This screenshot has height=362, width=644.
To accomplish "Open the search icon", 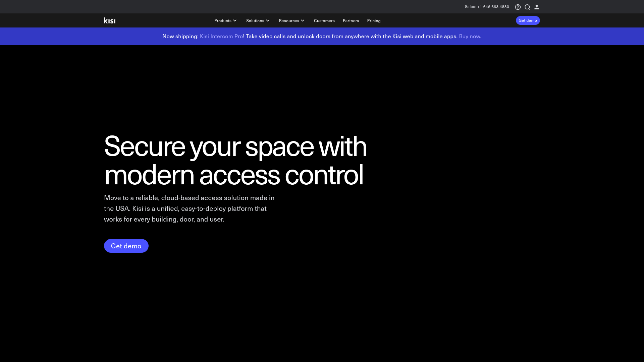I will pos(527,7).
